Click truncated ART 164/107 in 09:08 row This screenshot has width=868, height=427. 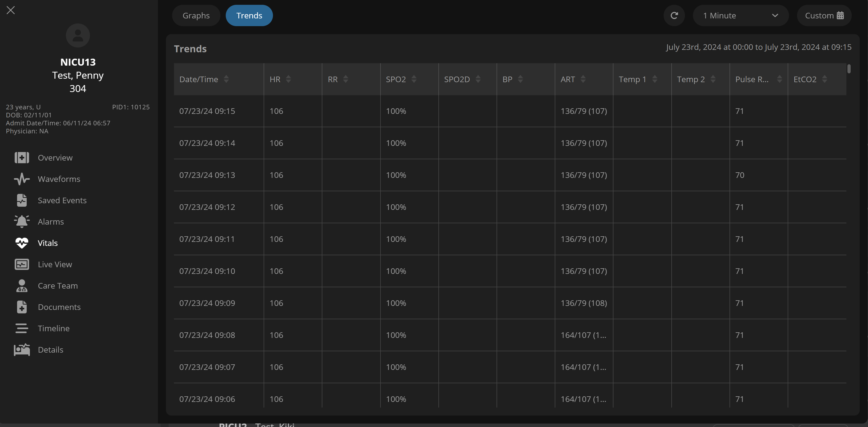tap(583, 335)
